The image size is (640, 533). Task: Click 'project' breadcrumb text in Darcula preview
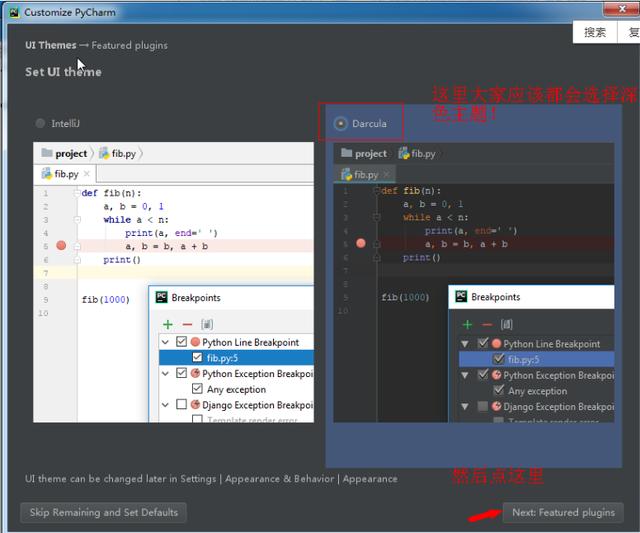pos(371,153)
